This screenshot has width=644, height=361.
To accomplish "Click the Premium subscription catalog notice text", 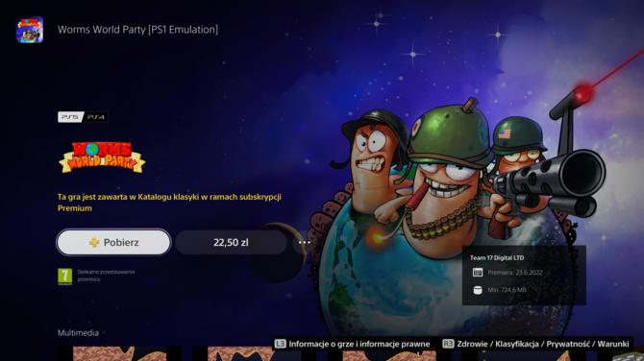I will click(x=169, y=203).
